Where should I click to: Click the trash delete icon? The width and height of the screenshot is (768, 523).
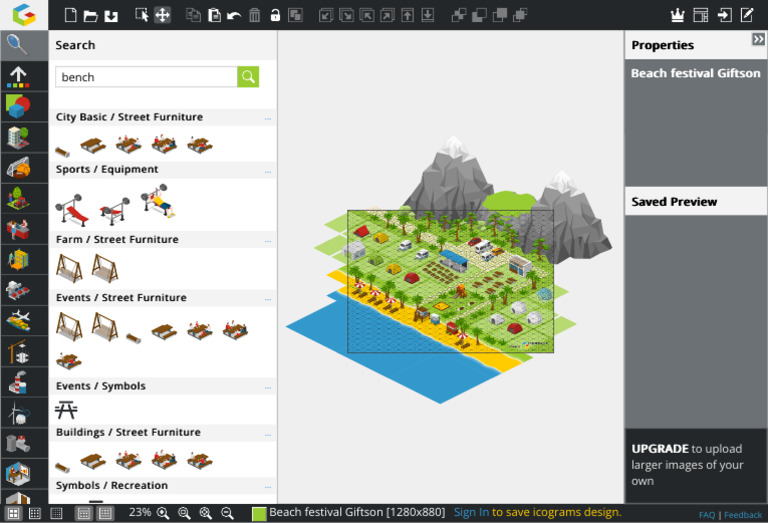[254, 15]
